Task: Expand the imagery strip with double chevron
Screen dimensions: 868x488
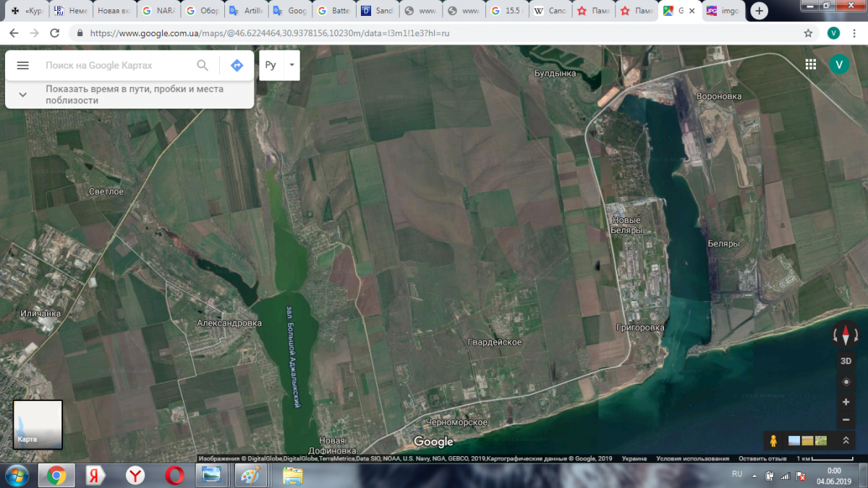Action: (x=846, y=440)
